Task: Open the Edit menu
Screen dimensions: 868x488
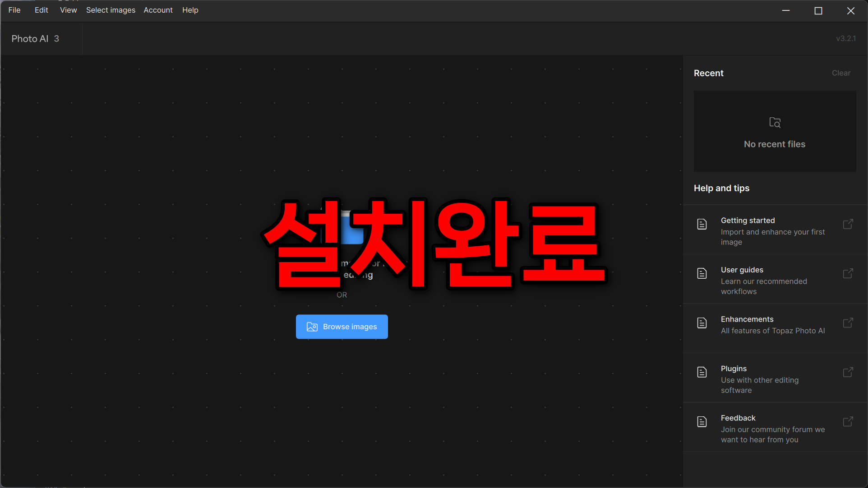Action: click(41, 10)
